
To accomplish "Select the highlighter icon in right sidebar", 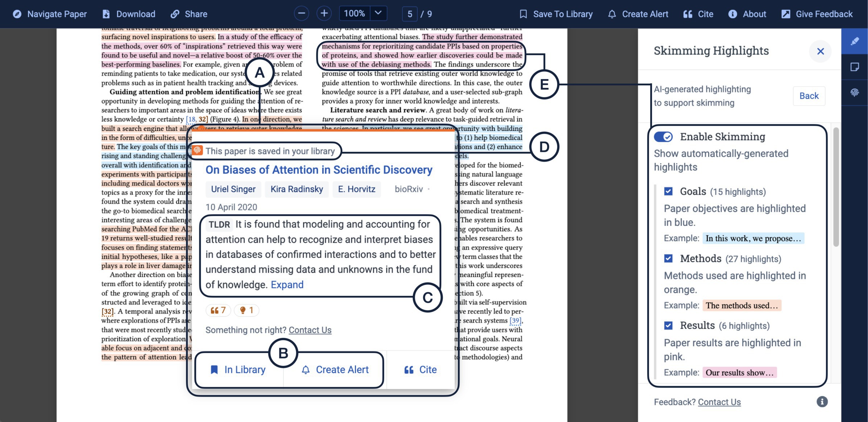I will click(x=855, y=41).
